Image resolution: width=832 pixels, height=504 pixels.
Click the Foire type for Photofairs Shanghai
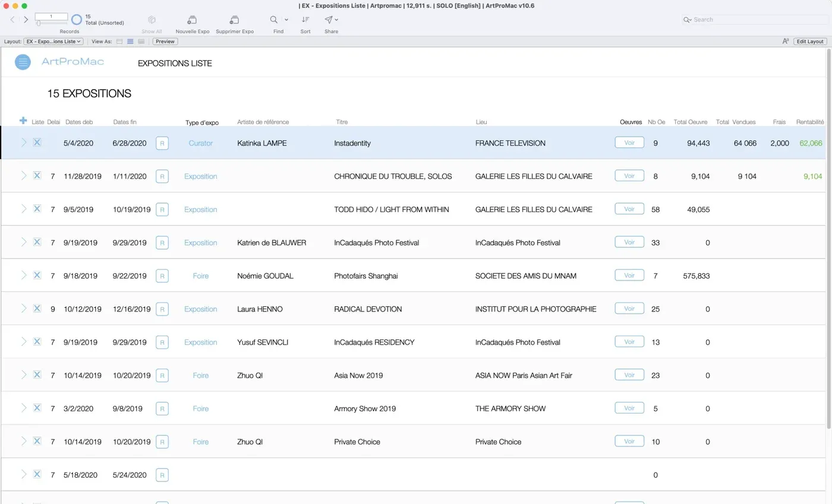[200, 276]
